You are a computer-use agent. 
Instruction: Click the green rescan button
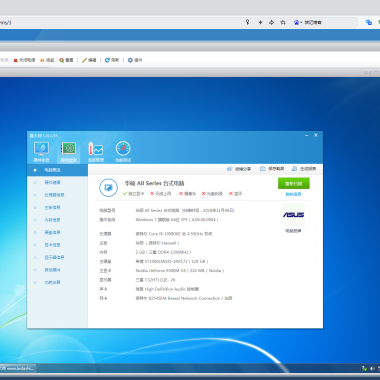click(x=294, y=183)
